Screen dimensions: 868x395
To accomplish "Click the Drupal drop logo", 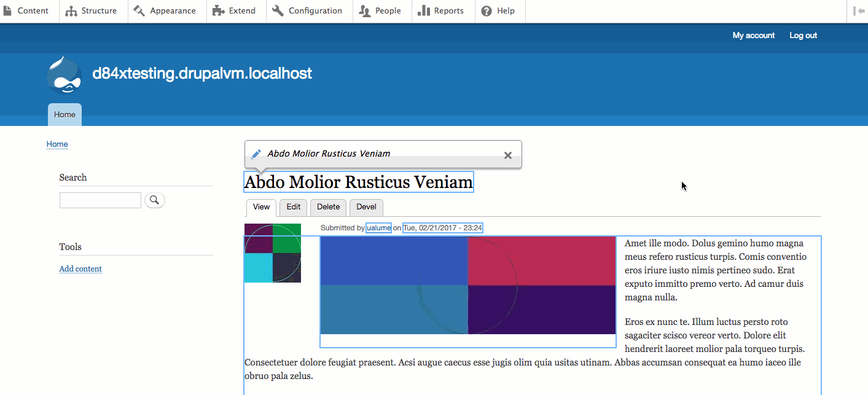I will [64, 74].
